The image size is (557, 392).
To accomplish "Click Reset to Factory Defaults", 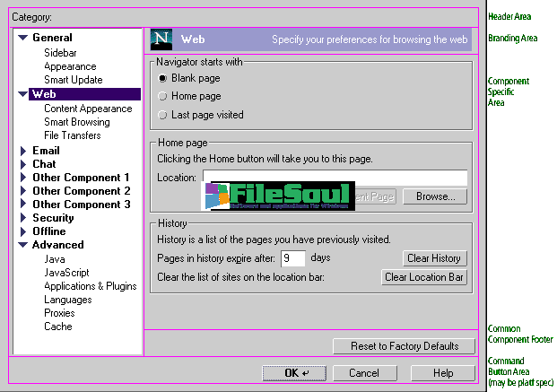I will (x=405, y=346).
